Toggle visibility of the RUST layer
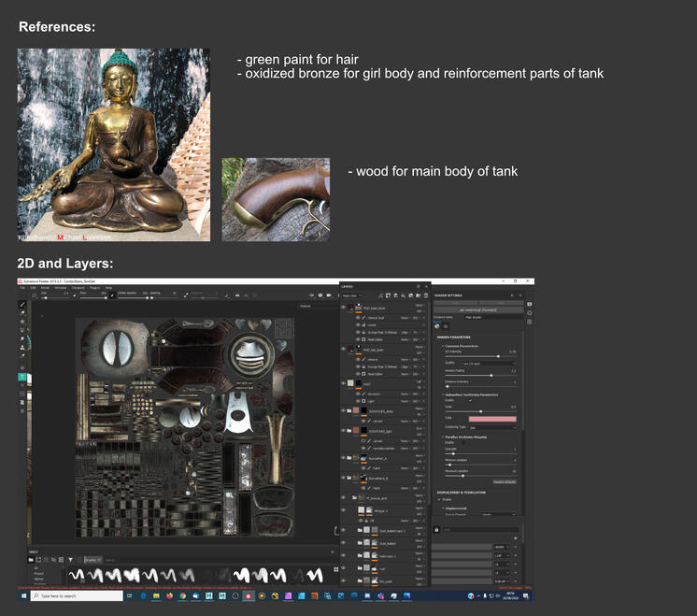697x616 pixels. tap(344, 383)
